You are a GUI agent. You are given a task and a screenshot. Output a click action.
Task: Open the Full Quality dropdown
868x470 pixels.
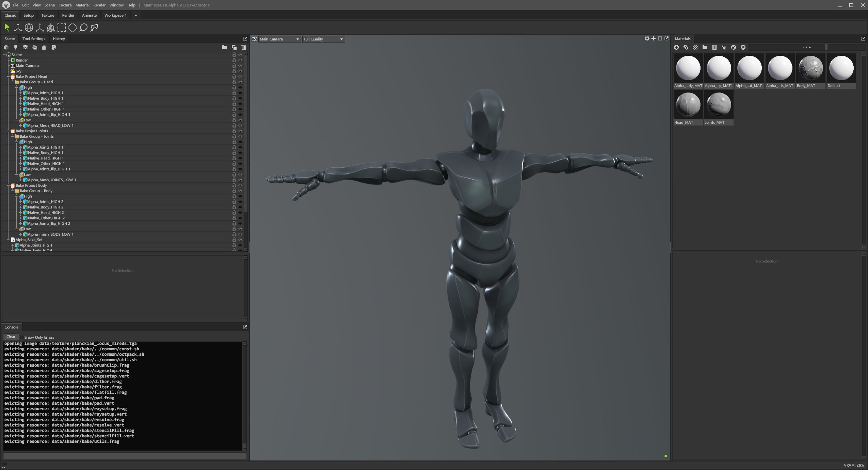323,39
